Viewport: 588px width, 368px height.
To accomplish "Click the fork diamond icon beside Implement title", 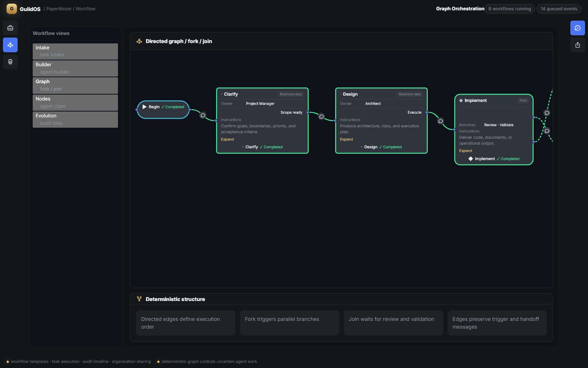I will (461, 100).
